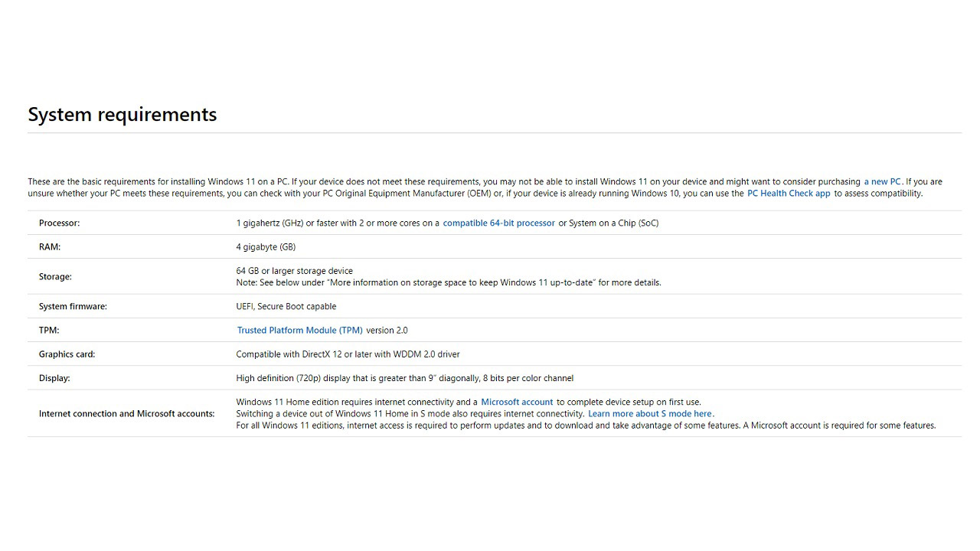980x551 pixels.
Task: Open the "a new PC" link
Action: point(882,182)
